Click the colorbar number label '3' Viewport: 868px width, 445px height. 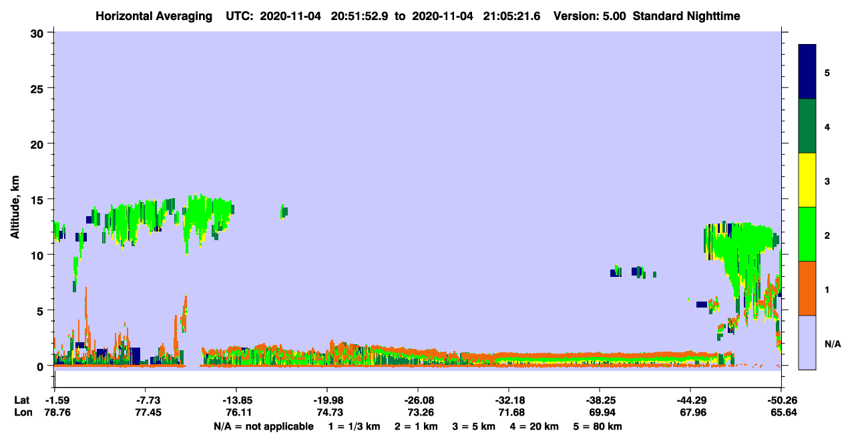coord(827,181)
